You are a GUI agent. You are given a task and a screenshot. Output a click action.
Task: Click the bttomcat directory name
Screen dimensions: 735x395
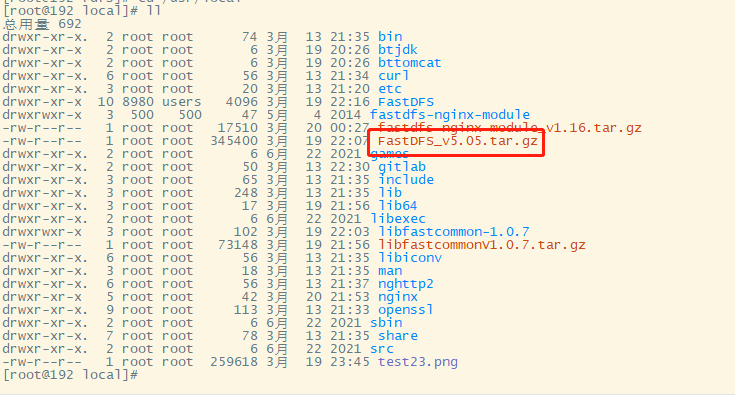click(x=410, y=63)
